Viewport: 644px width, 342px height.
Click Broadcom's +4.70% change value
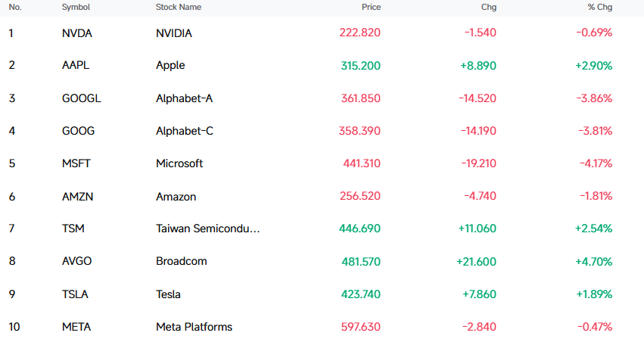(594, 262)
